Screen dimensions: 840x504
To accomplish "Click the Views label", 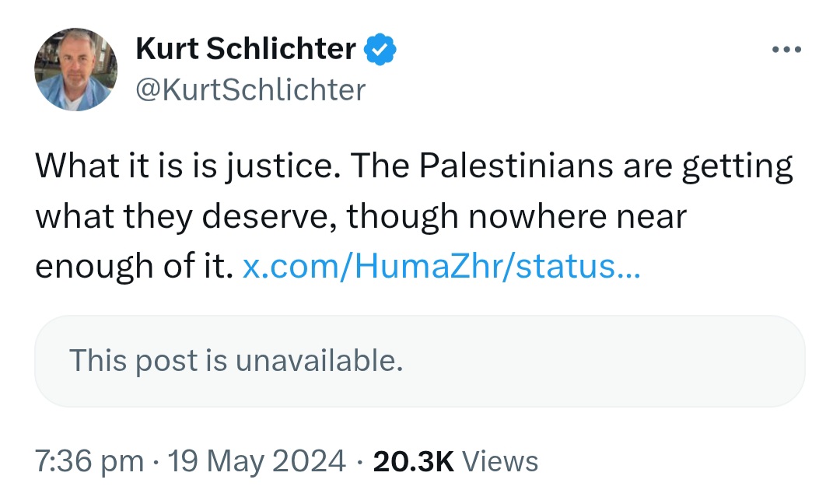I will pyautogui.click(x=500, y=460).
